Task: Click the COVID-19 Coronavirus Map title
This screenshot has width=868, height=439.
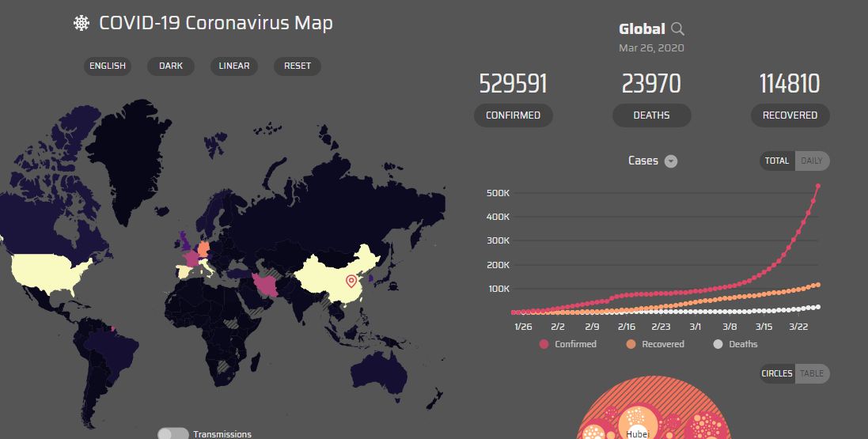Action: tap(216, 23)
